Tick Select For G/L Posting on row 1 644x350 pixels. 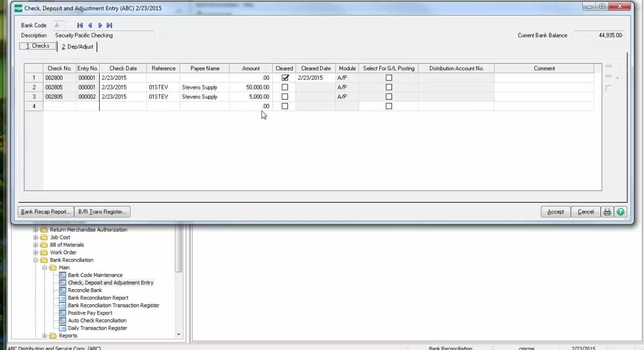[x=388, y=77]
